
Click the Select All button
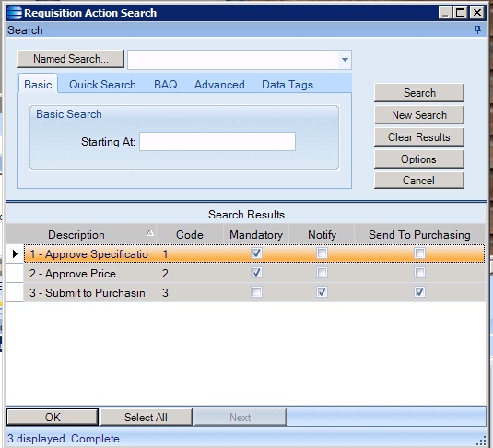(x=146, y=418)
